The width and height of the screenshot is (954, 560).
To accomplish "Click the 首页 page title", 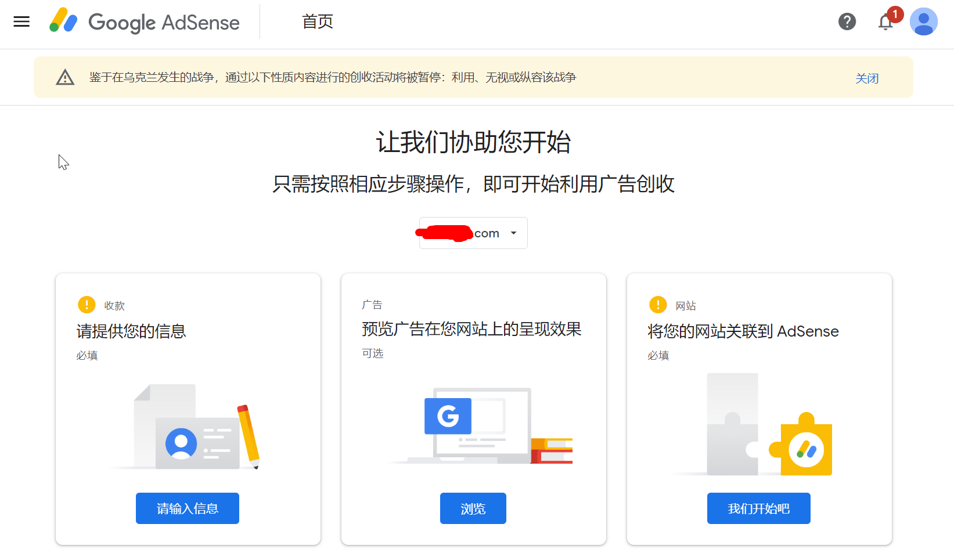I will (318, 22).
